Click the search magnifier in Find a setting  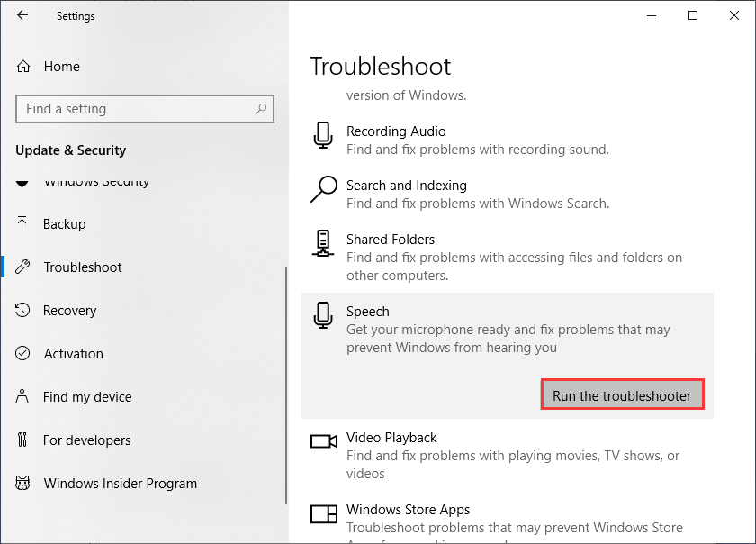(x=261, y=109)
